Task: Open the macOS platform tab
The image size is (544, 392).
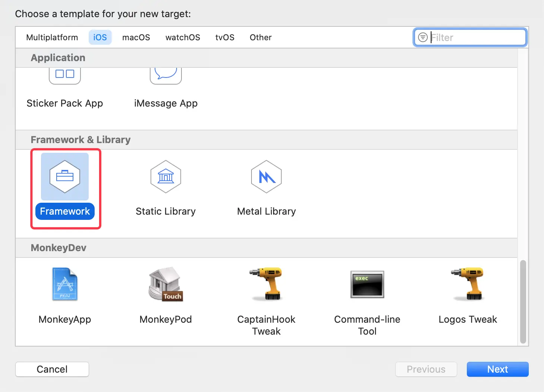Action: coord(136,37)
